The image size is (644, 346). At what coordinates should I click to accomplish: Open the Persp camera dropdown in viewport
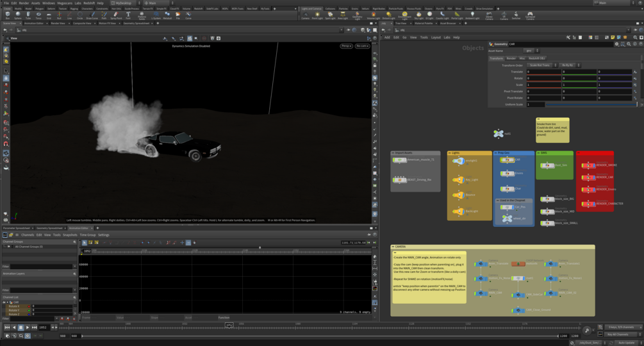click(346, 46)
